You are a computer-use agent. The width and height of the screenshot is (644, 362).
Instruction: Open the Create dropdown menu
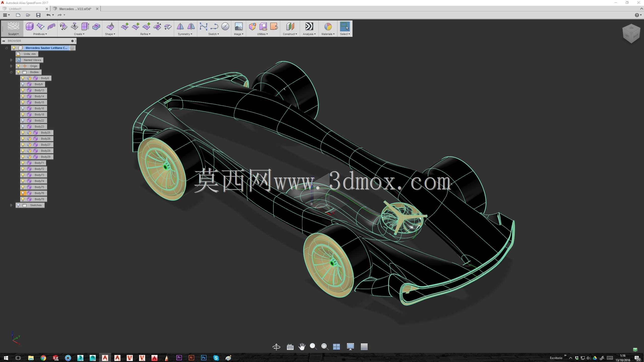pos(79,34)
